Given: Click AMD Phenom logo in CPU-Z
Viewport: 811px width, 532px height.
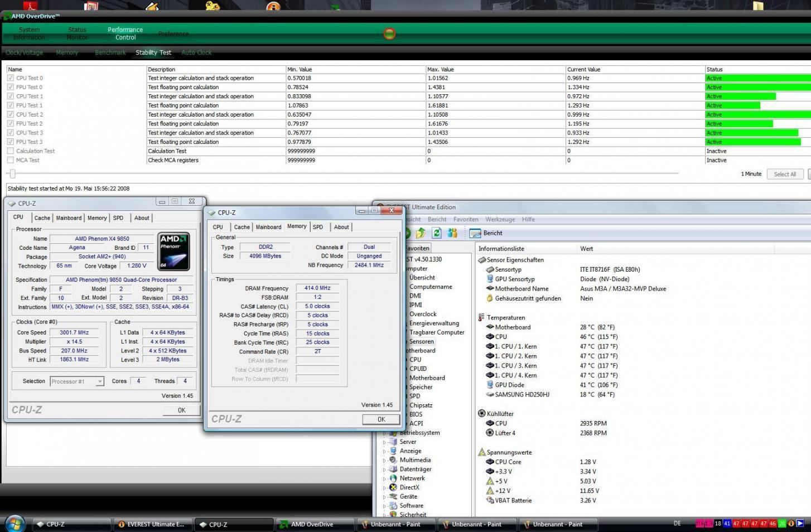Looking at the screenshot, I should pyautogui.click(x=173, y=252).
